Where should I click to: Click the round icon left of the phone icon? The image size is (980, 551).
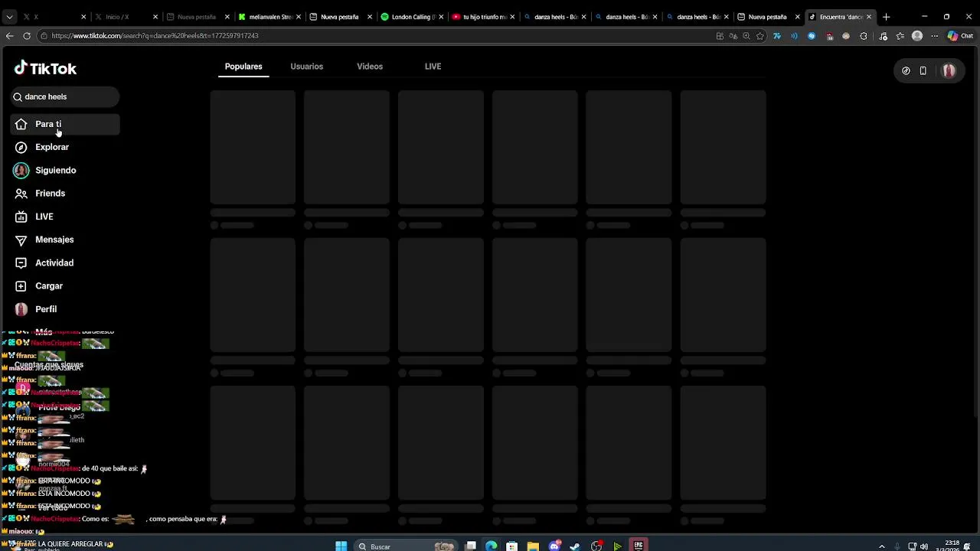[x=906, y=70]
